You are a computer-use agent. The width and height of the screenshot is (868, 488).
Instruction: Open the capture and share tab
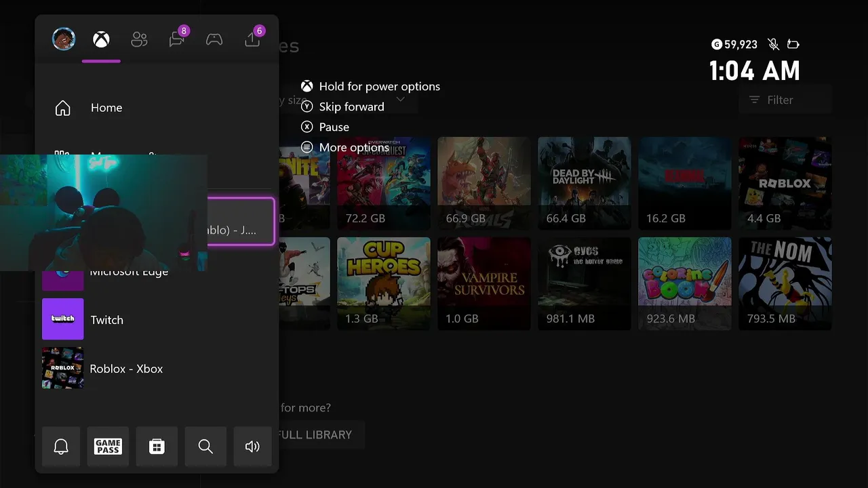coord(253,39)
